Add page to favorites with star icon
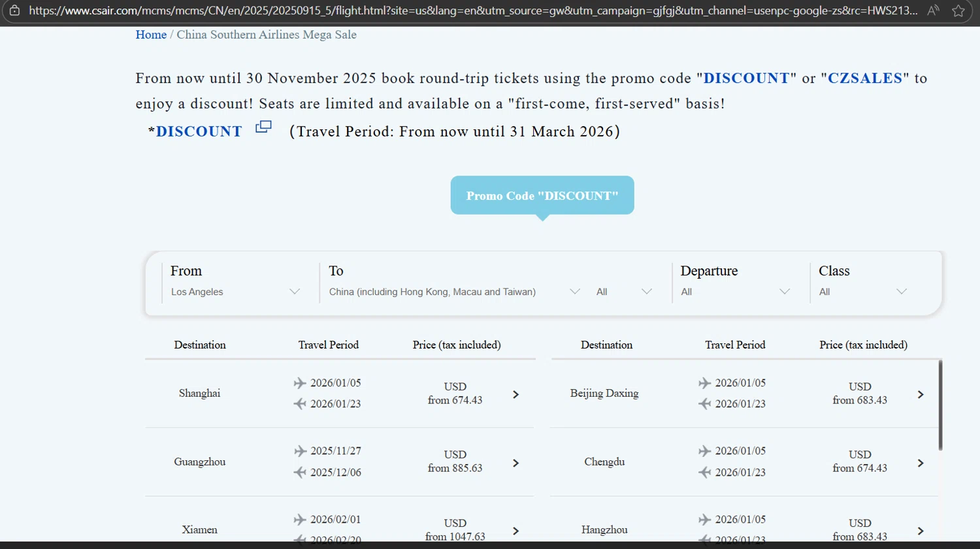Viewport: 980px width, 549px height. [x=958, y=10]
